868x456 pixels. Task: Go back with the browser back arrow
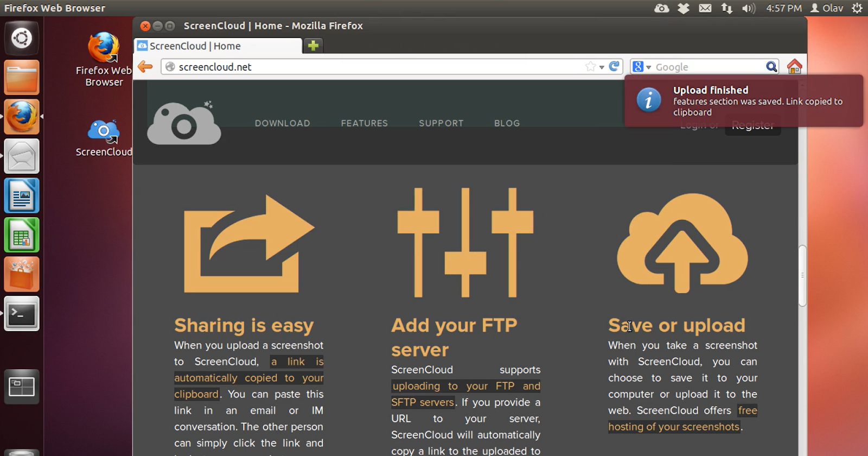[x=145, y=67]
